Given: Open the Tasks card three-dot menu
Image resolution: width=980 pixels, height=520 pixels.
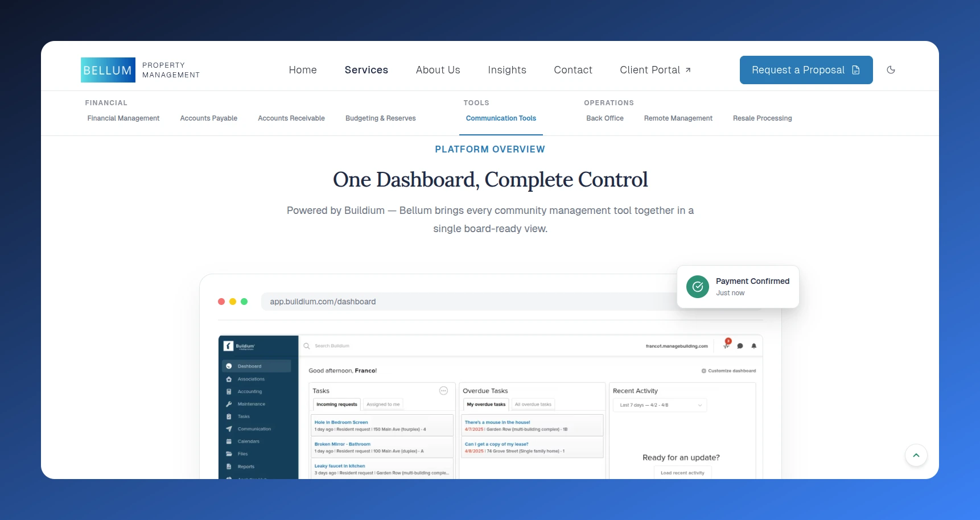Looking at the screenshot, I should 444,391.
